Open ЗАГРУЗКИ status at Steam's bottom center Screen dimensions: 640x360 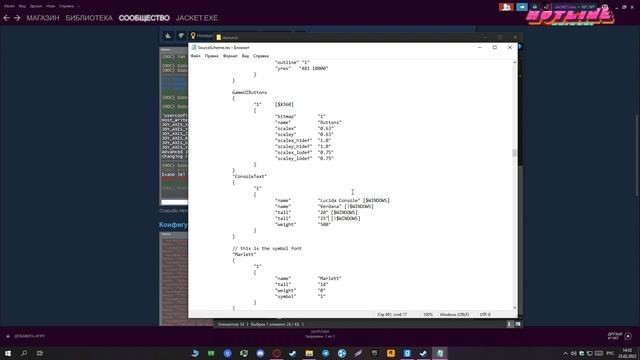(x=320, y=334)
